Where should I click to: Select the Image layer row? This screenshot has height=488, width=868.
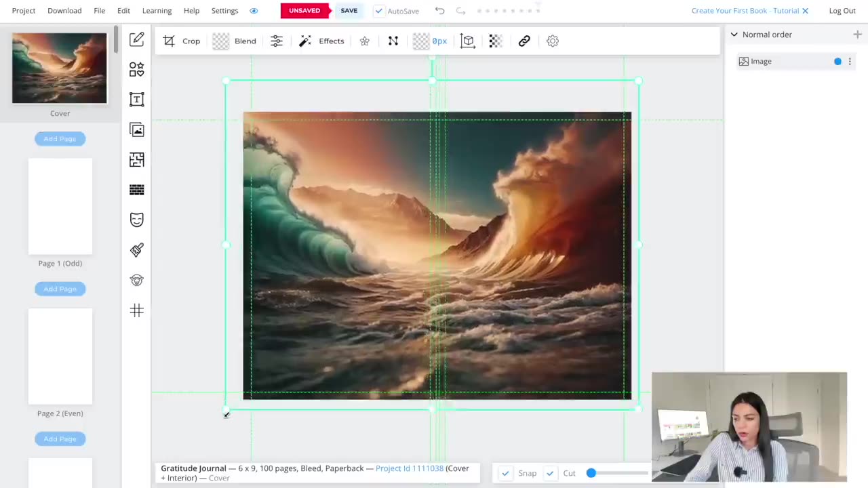click(795, 61)
